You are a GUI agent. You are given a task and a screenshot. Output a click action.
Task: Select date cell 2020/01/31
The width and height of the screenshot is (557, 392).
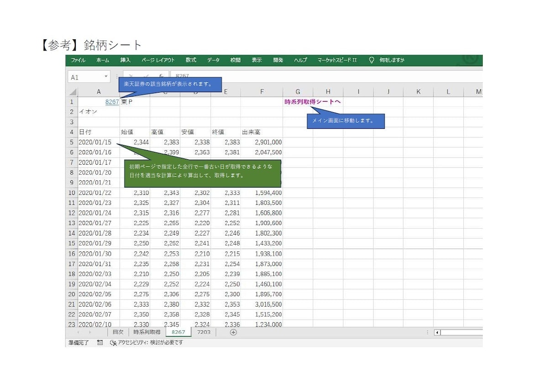[99, 264]
